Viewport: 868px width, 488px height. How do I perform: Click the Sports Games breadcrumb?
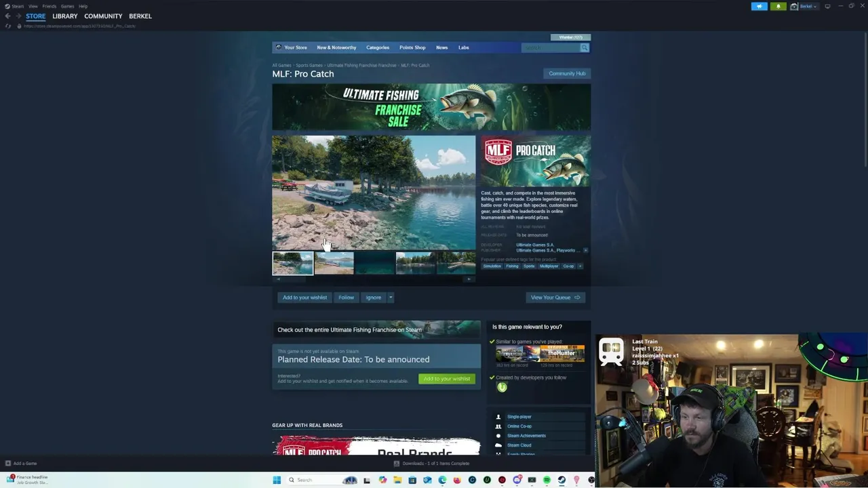[309, 66]
